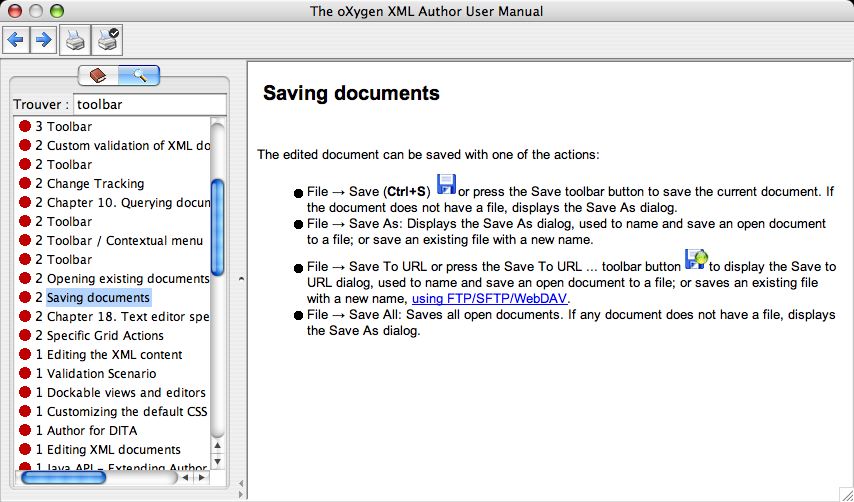
Task: Follow the 'using FTP/SFTP/WebDAV' link
Action: [x=490, y=298]
